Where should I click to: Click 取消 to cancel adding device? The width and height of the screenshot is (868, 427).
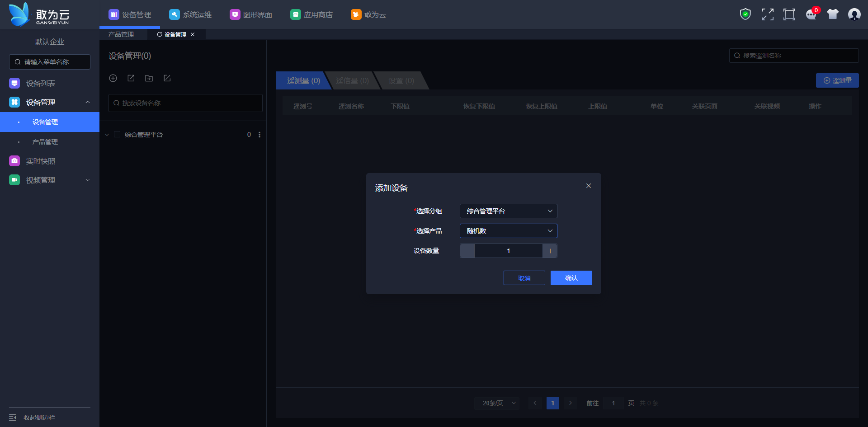tap(524, 278)
